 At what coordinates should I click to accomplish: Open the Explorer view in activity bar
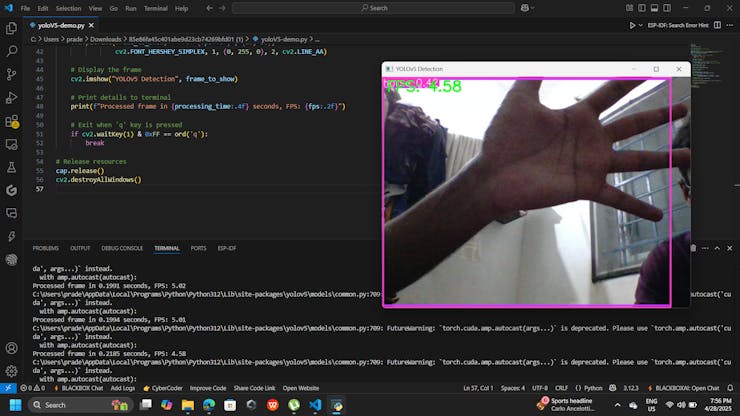tap(11, 28)
